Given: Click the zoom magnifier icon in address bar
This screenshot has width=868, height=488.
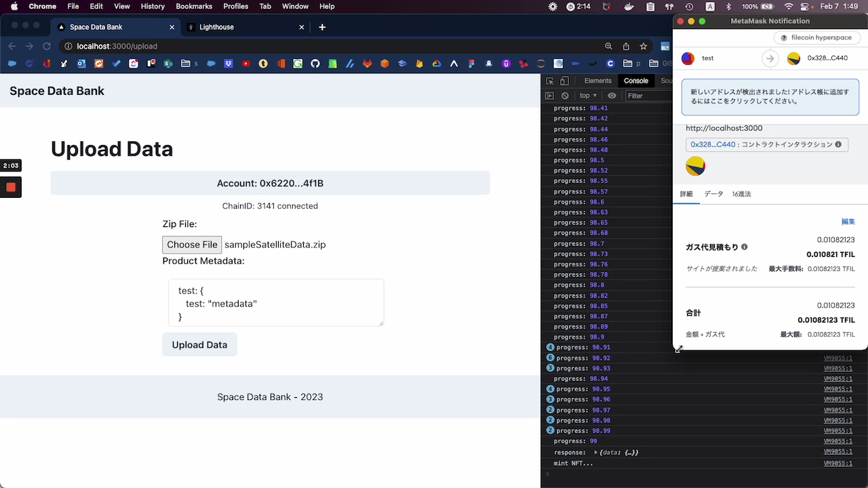Looking at the screenshot, I should [608, 46].
